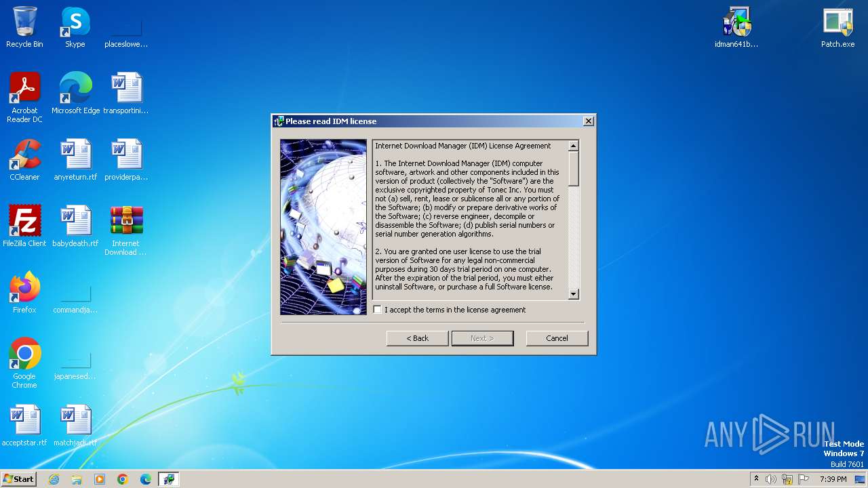Viewport: 868px width, 488px height.
Task: Select the CCleaner desktop shortcut
Action: pyautogui.click(x=24, y=160)
